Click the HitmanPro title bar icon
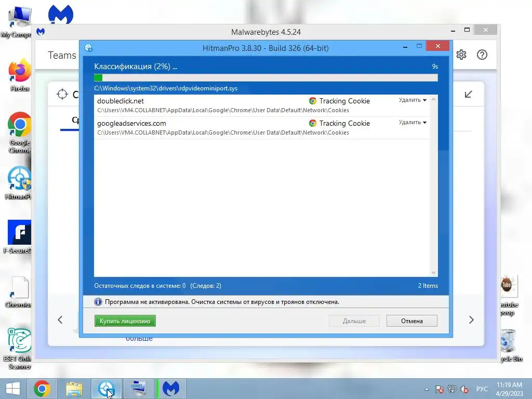Image resolution: width=532 pixels, height=399 pixels. tap(89, 48)
